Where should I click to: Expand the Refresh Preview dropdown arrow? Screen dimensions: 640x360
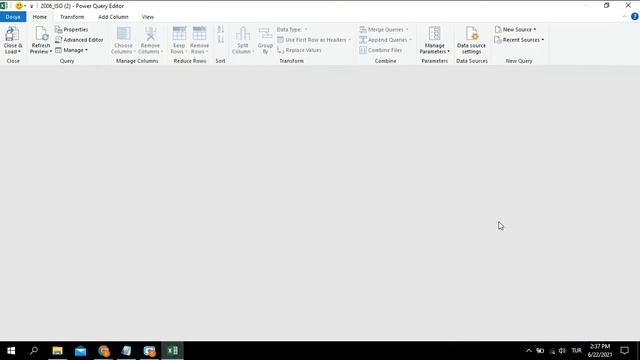(x=51, y=52)
